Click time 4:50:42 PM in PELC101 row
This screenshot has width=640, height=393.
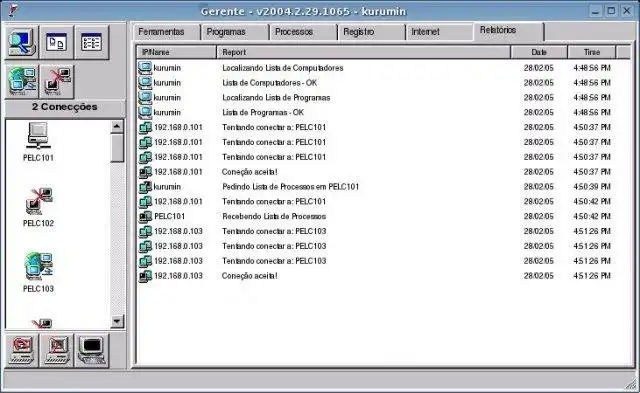(592, 216)
